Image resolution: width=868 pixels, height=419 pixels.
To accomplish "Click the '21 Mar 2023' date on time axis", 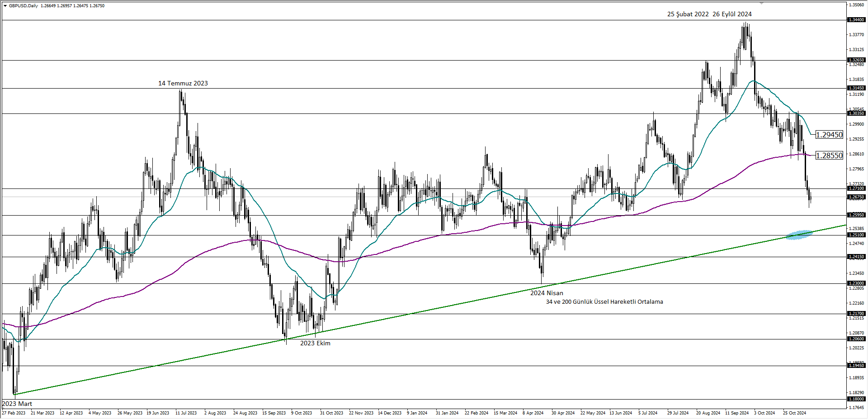I will point(42,413).
